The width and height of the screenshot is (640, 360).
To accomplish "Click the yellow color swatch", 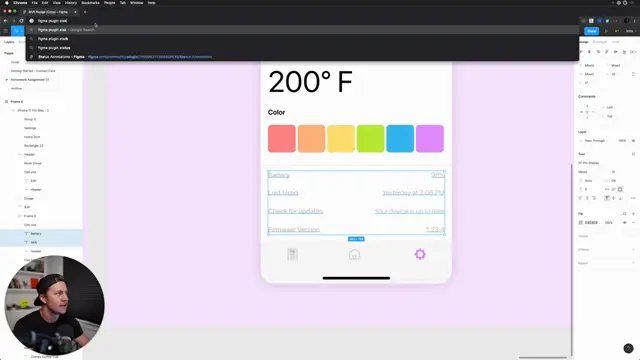I will (341, 139).
